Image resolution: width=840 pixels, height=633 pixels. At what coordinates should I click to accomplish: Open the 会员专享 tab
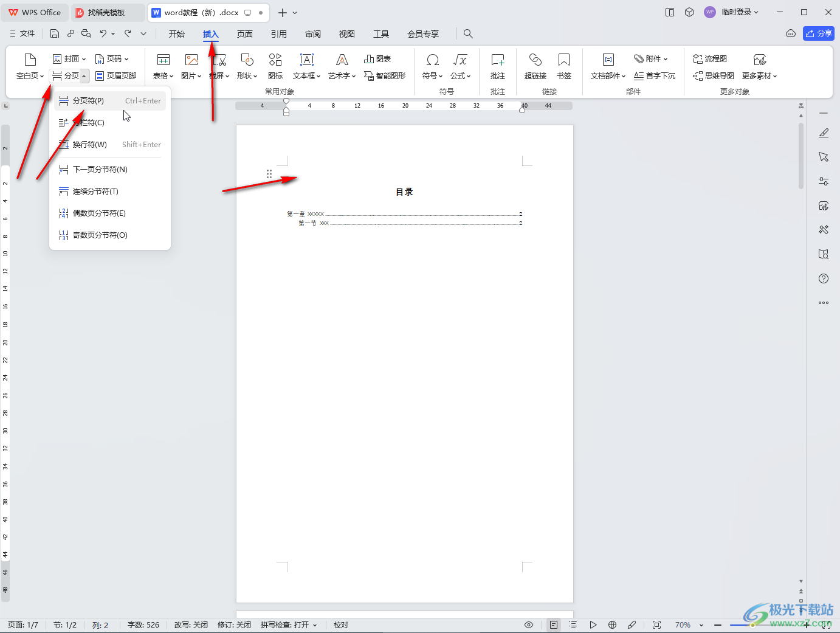423,34
